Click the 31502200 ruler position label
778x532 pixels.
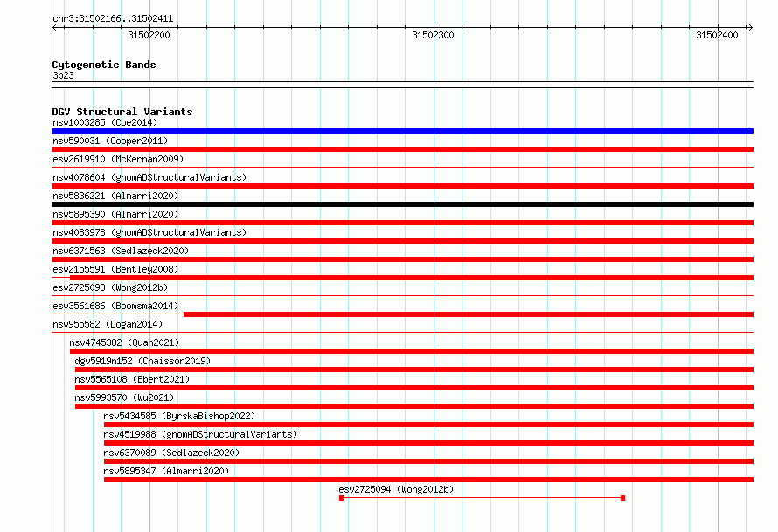pos(149,35)
